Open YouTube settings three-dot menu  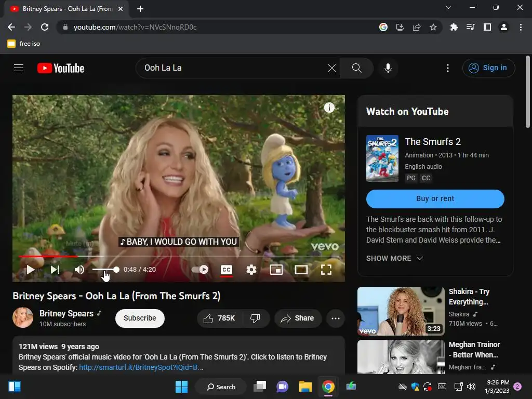(448, 68)
